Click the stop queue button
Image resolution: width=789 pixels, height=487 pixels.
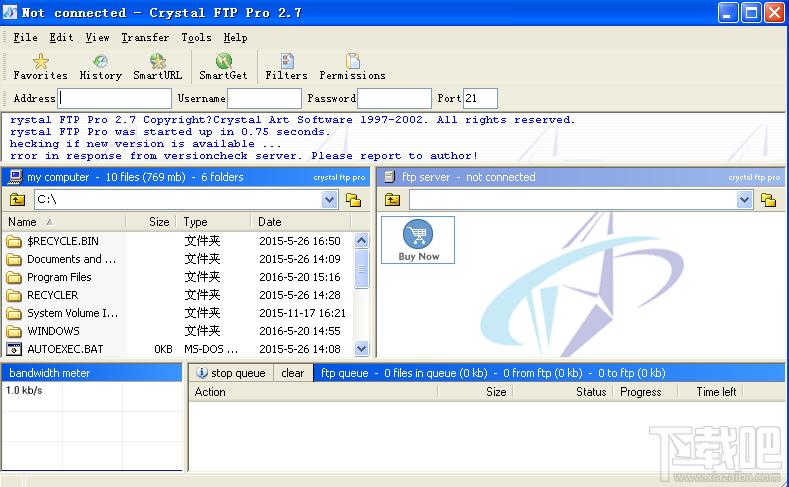pos(231,373)
